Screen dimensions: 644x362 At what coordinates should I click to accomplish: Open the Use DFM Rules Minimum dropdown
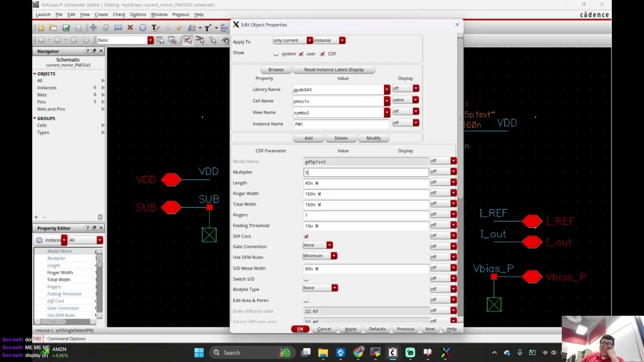(x=319, y=255)
